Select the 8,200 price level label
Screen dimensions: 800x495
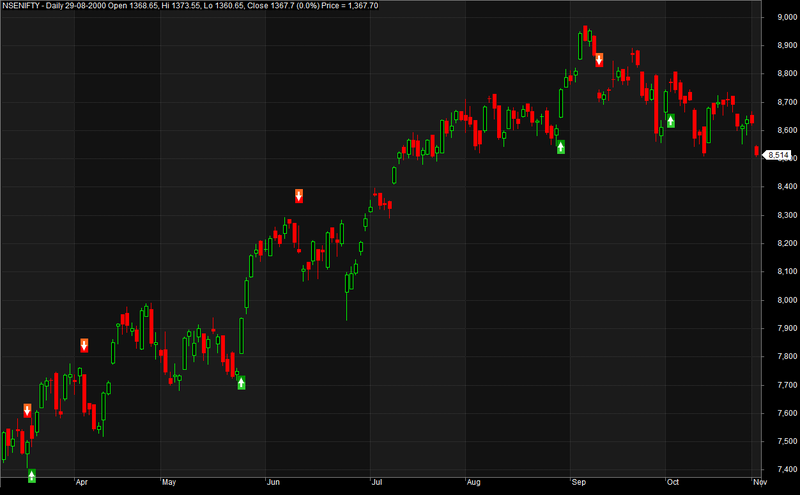(787, 243)
